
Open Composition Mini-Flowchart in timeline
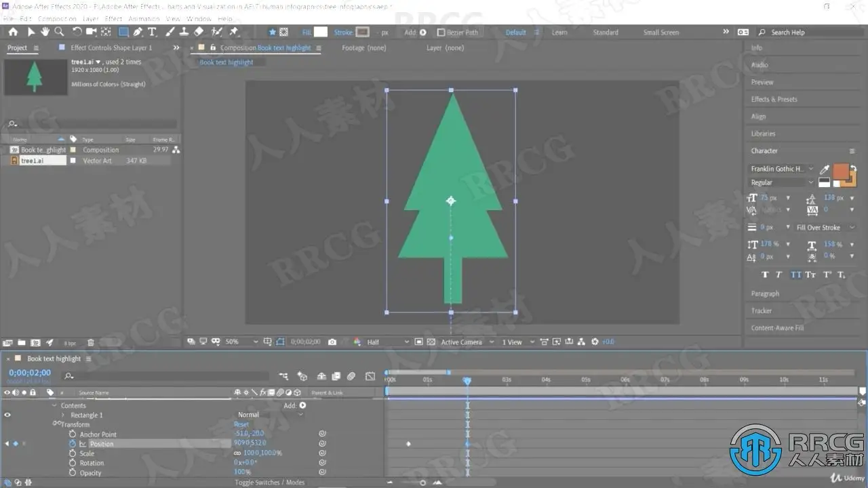tap(283, 376)
